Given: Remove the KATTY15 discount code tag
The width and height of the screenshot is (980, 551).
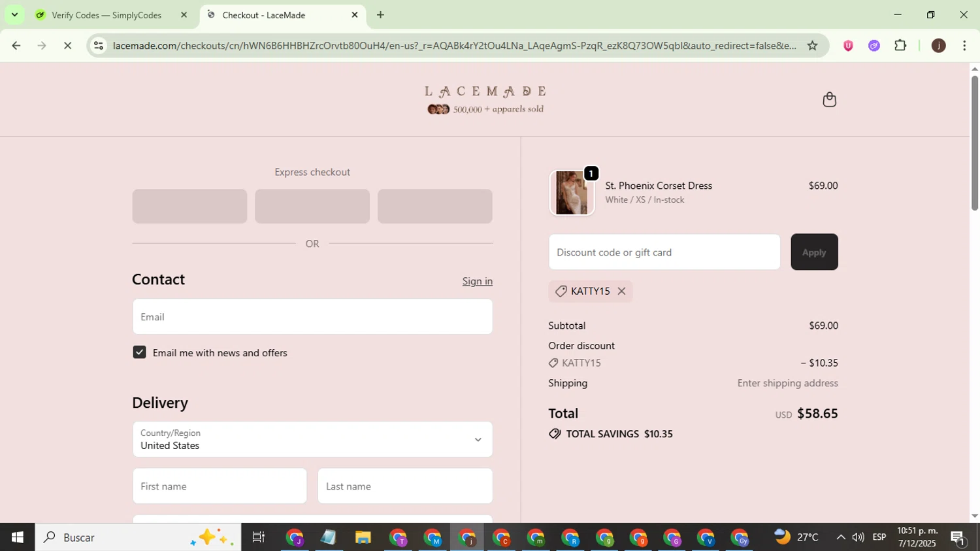Looking at the screenshot, I should pos(621,292).
